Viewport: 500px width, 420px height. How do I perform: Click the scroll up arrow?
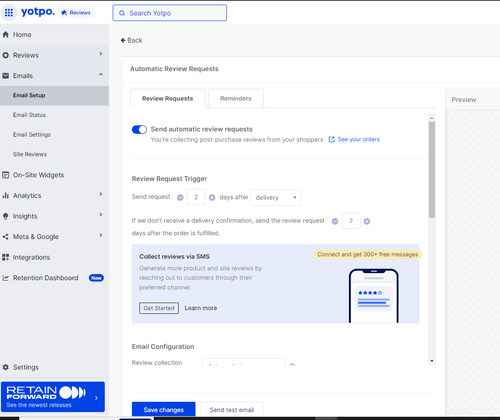pos(432,118)
